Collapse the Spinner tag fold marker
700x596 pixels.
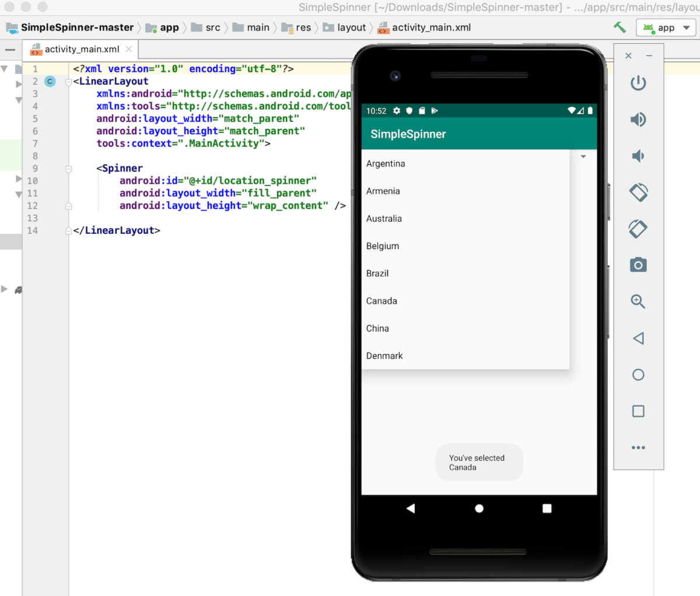(69, 169)
